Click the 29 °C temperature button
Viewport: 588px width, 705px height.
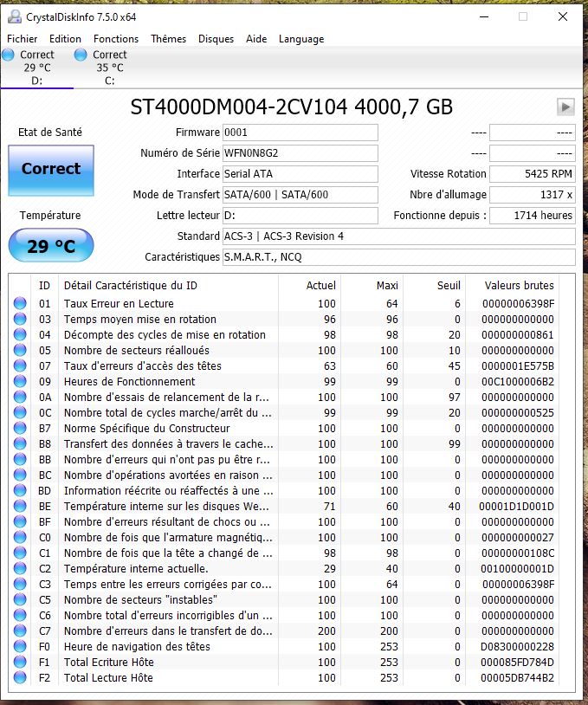51,246
